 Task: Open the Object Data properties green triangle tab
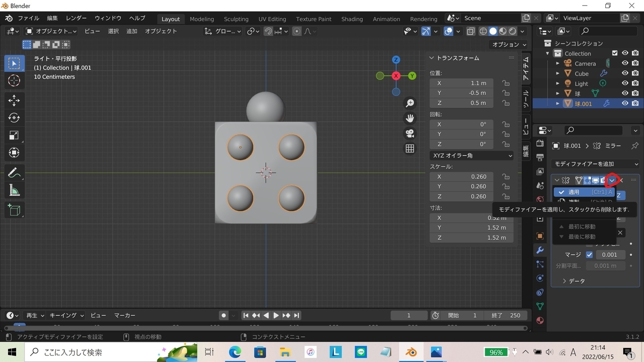pyautogui.click(x=540, y=306)
